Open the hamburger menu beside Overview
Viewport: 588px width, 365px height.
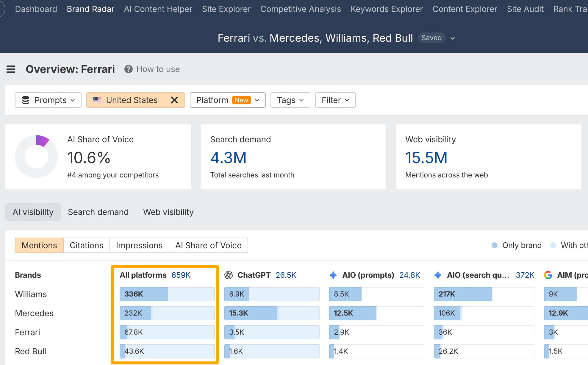[x=11, y=69]
